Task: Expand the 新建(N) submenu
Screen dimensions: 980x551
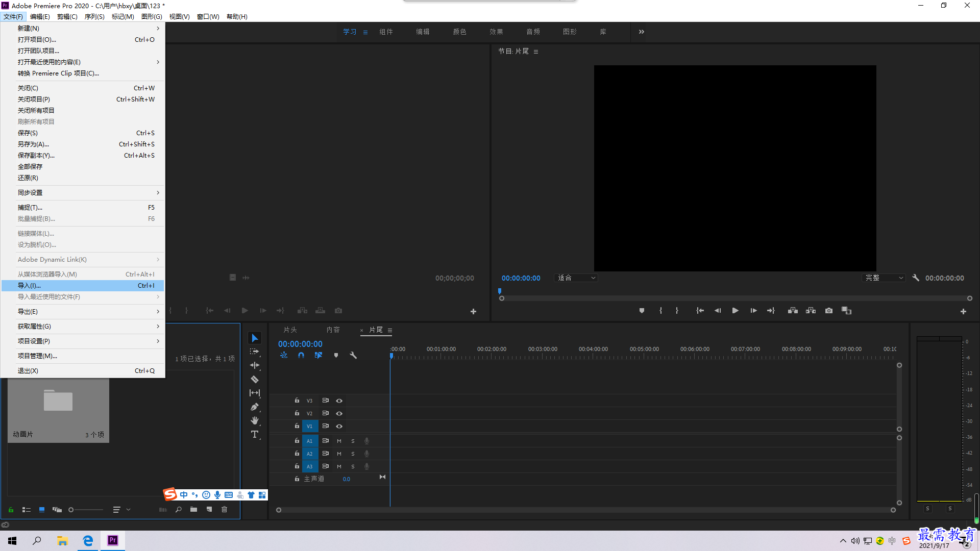Action: tap(83, 29)
